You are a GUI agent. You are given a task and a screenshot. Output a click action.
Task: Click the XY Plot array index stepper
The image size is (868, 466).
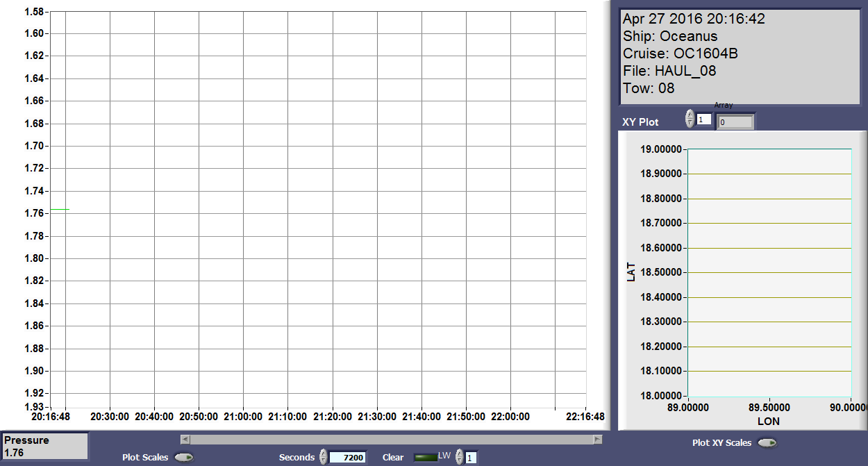point(690,119)
